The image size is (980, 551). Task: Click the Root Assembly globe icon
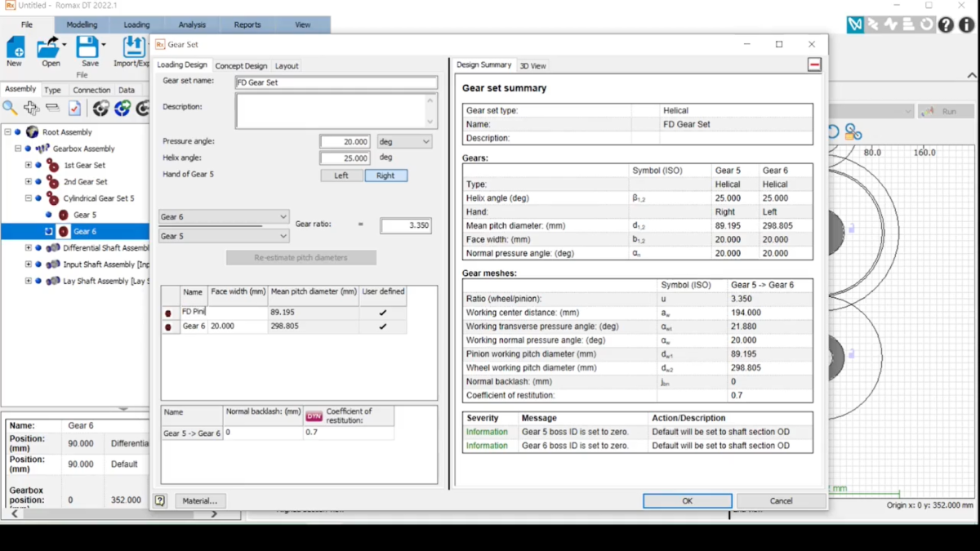click(x=32, y=131)
